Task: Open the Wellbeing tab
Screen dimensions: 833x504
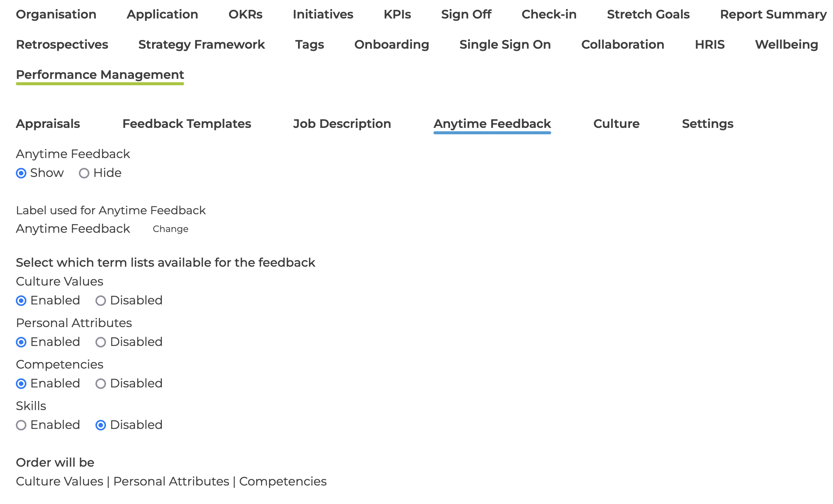Action: (x=787, y=45)
